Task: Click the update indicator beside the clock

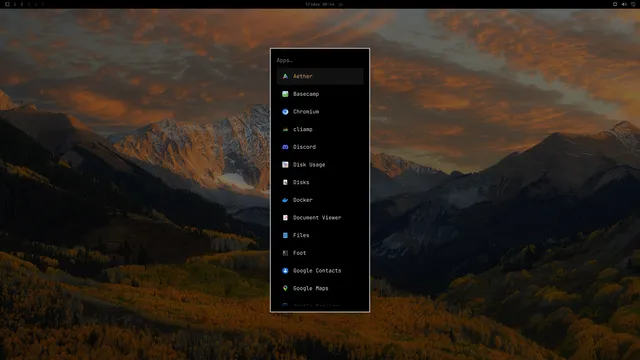Action: [341, 4]
